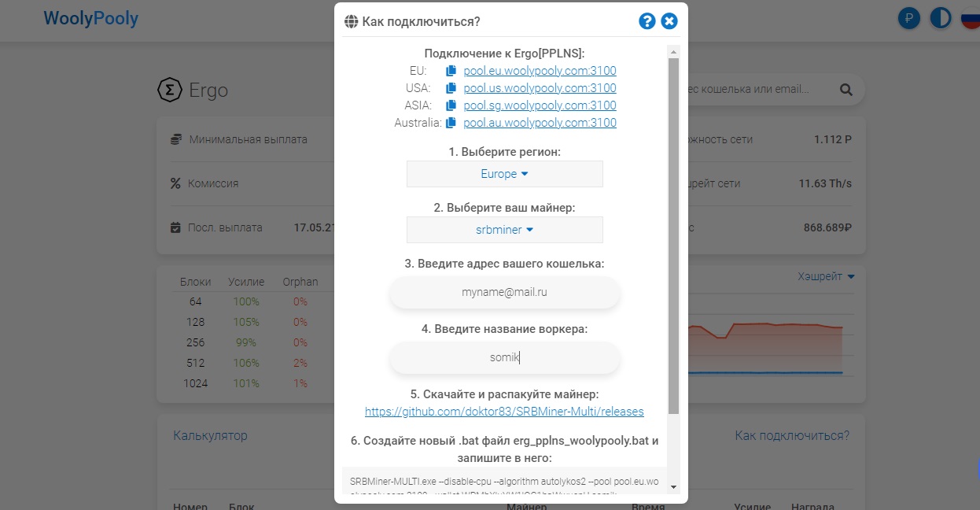Image resolution: width=980 pixels, height=510 pixels.
Task: Open the SRBMiner-Multi releases GitHub link
Action: click(x=504, y=411)
